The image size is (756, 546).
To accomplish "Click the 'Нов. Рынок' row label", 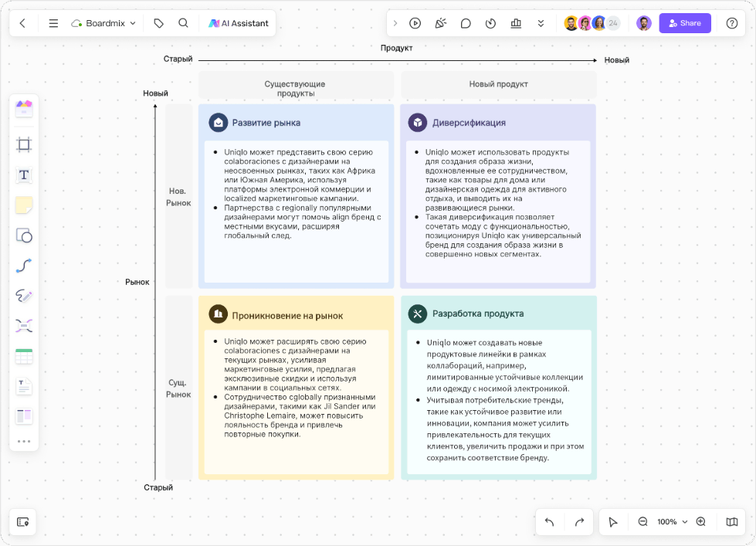I will [178, 197].
